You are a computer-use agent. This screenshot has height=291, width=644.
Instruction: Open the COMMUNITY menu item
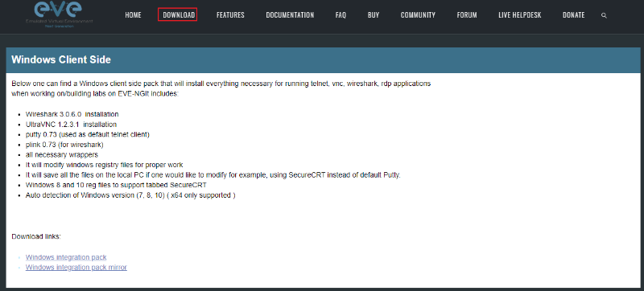(x=418, y=15)
